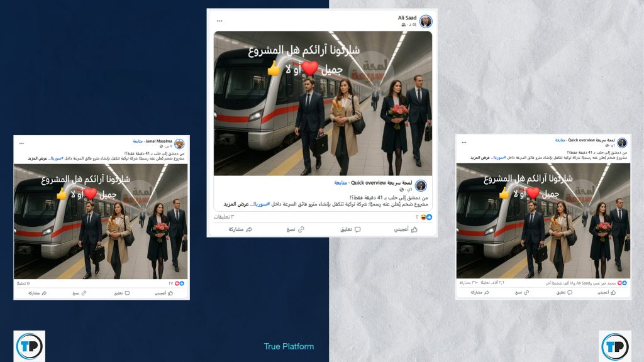644x362 pixels.
Task: Open the reactions count on the center post
Action: (x=424, y=217)
